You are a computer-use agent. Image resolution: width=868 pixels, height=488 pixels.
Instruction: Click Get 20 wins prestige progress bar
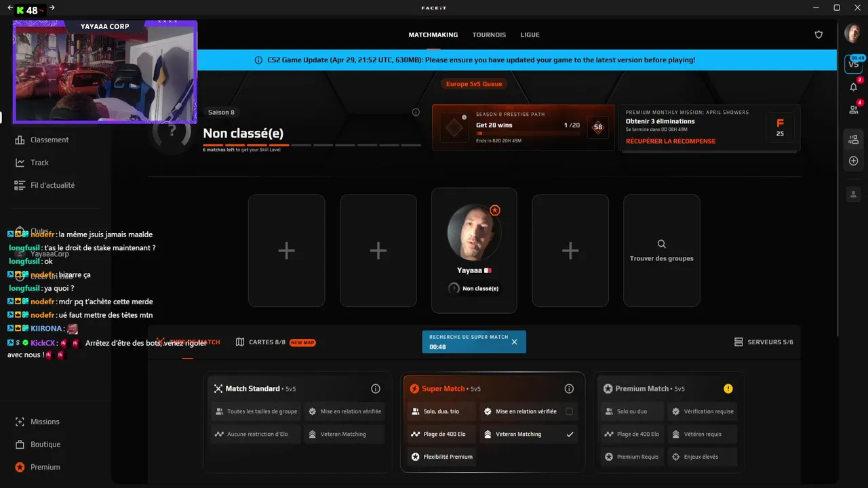click(528, 134)
